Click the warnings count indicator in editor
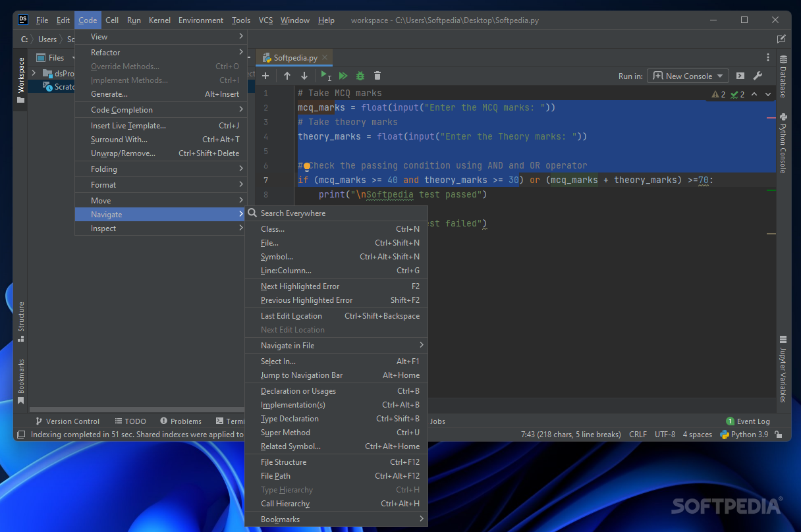The image size is (801, 532). (719, 94)
